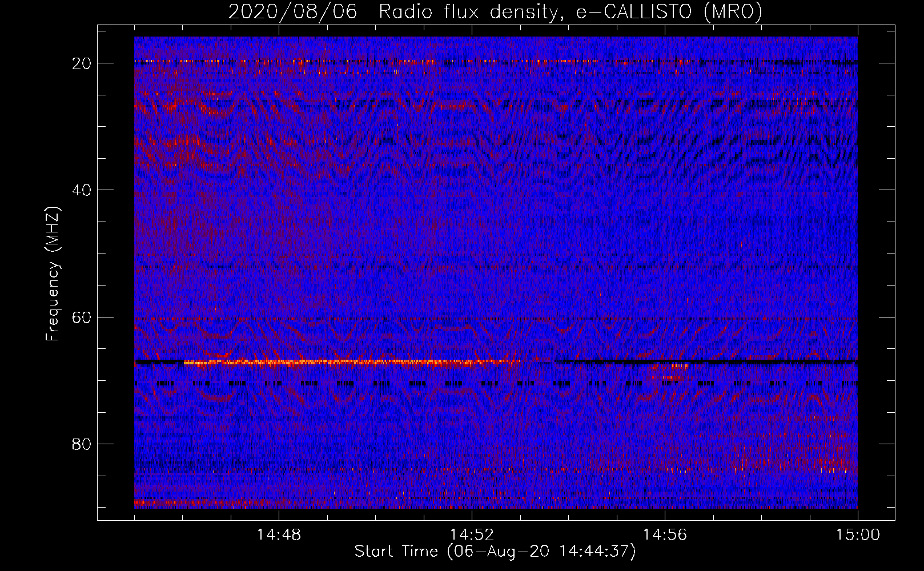This screenshot has width=924, height=571.
Task: Click the bright yellow emission band near 67 MHz
Action: pyautogui.click(x=351, y=362)
